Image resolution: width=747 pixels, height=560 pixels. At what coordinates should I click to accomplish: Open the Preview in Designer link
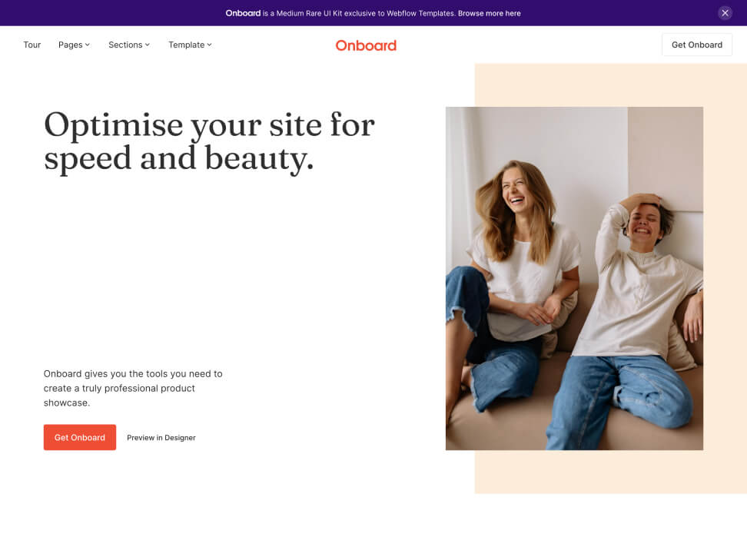161,438
